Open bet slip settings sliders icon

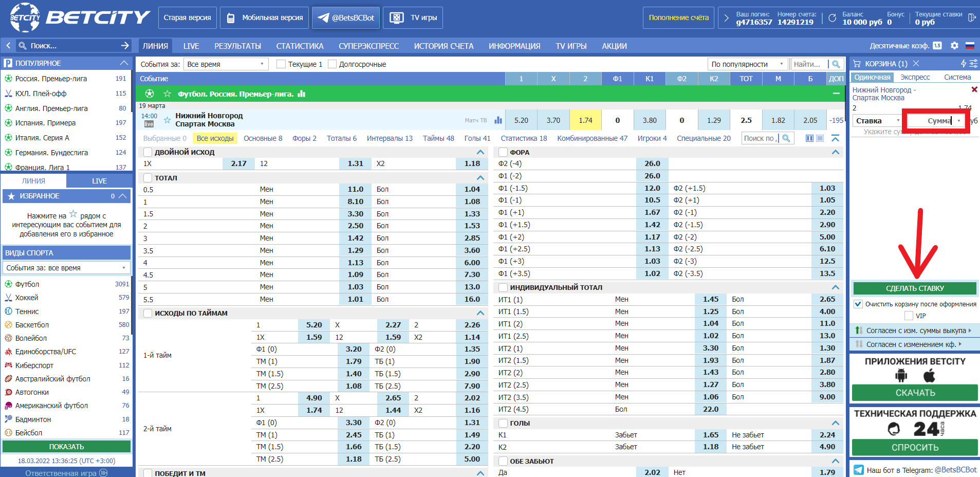click(x=973, y=64)
